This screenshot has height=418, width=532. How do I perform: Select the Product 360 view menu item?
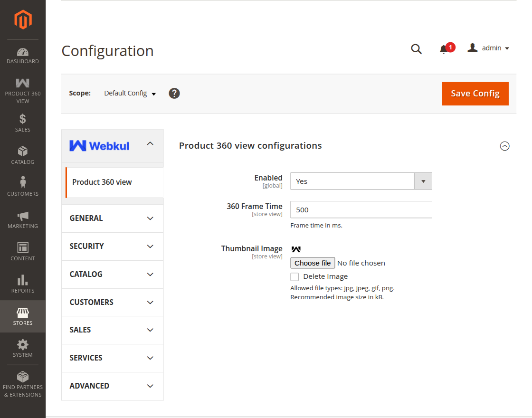coord(101,181)
